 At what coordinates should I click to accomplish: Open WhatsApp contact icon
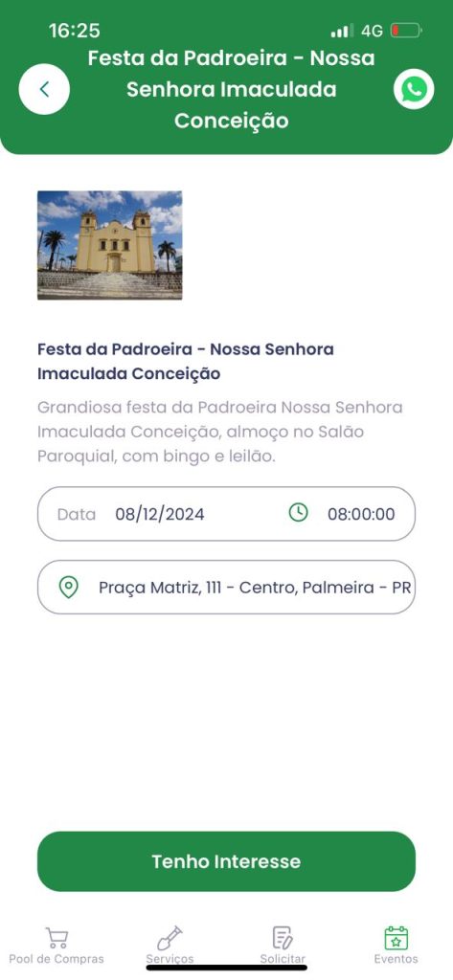pyautogui.click(x=414, y=89)
